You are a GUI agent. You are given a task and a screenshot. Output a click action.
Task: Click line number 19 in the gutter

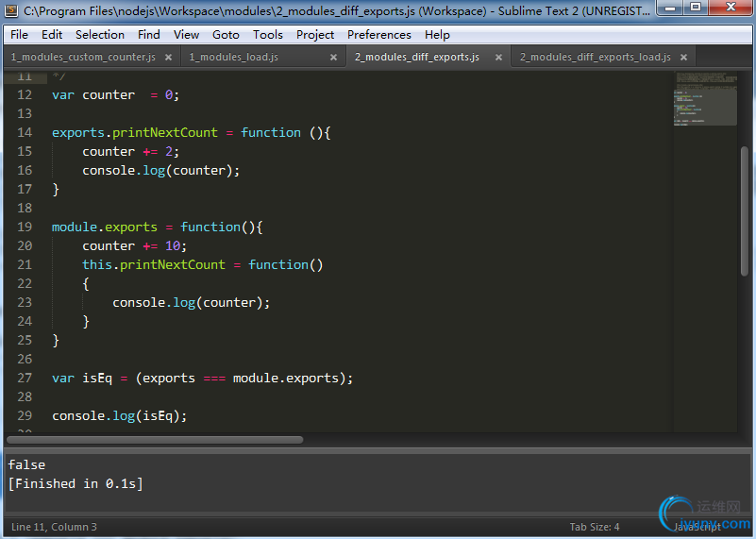pyautogui.click(x=25, y=227)
